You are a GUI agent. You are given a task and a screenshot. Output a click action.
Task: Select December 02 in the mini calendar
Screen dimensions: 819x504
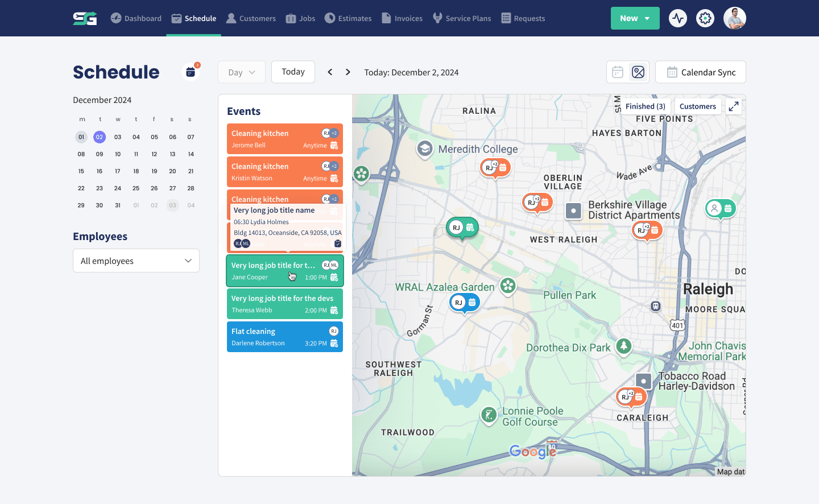[100, 137]
